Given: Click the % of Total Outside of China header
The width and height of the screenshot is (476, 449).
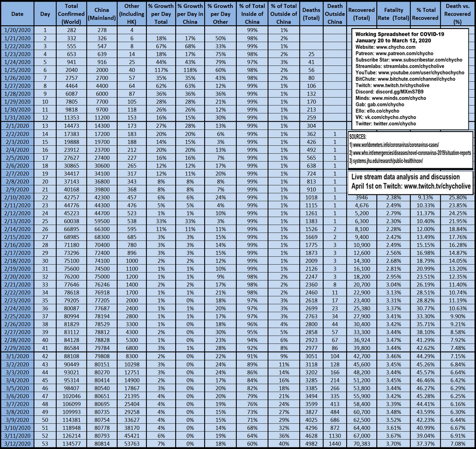Looking at the screenshot, I should pyautogui.click(x=284, y=14).
